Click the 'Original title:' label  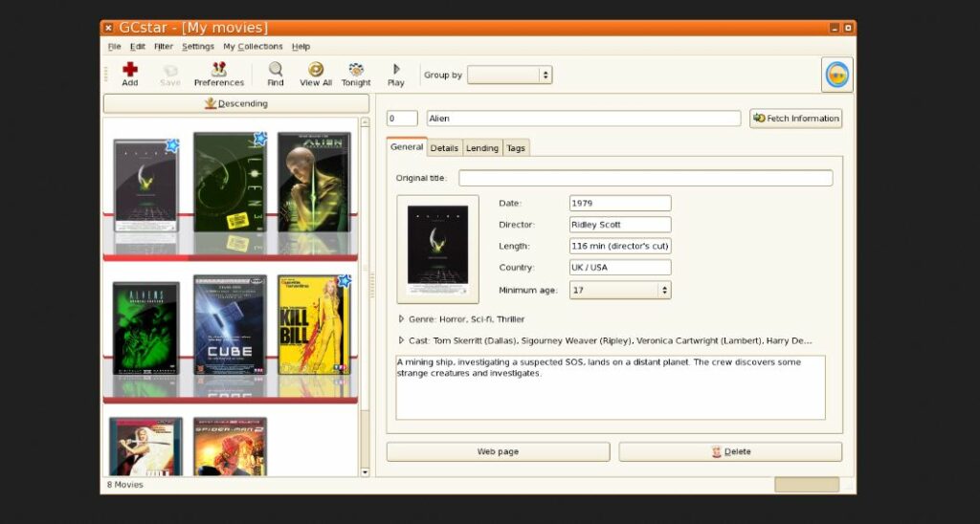[x=421, y=178]
